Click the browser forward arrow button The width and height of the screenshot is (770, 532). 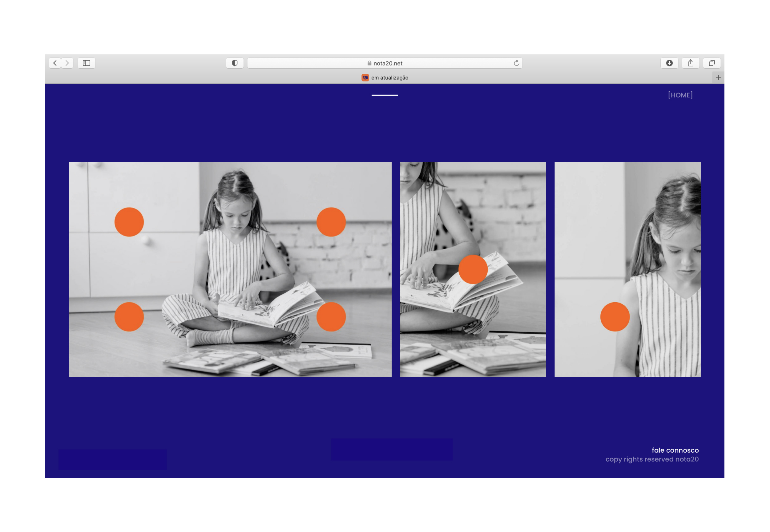[67, 63]
